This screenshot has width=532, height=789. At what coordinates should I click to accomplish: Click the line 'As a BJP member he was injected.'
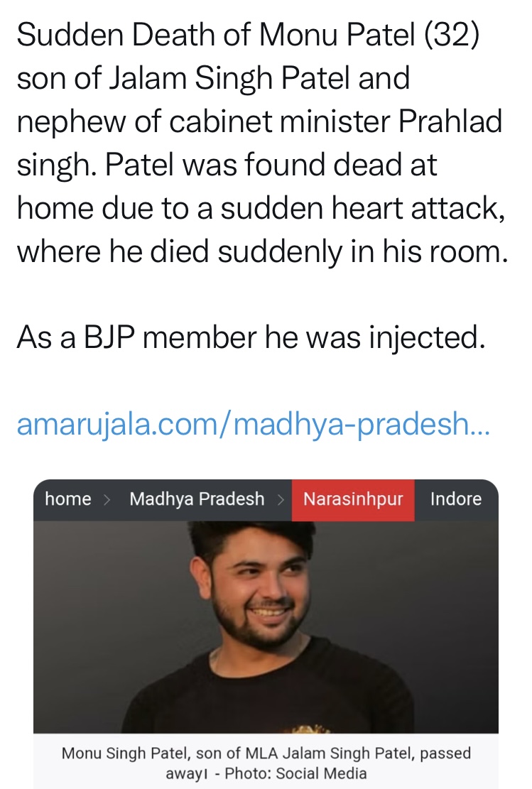[x=251, y=338]
